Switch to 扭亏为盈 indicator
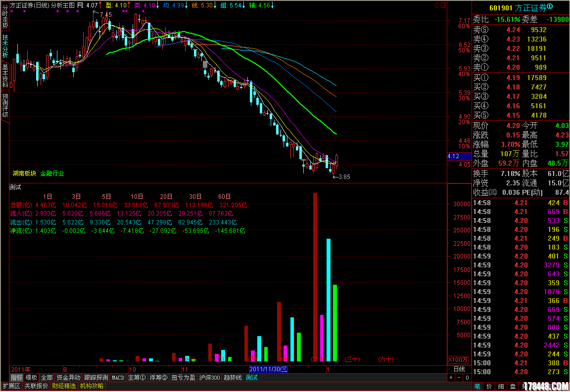 [183, 378]
